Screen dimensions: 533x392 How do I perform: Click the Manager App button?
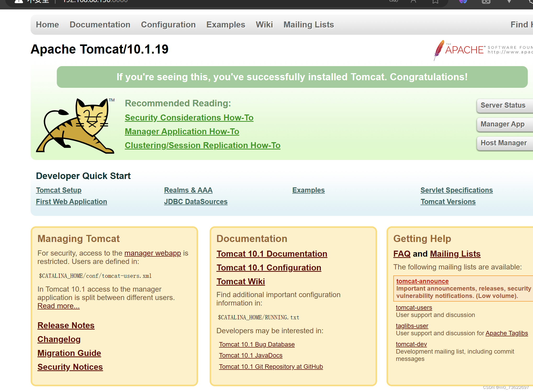click(x=505, y=124)
